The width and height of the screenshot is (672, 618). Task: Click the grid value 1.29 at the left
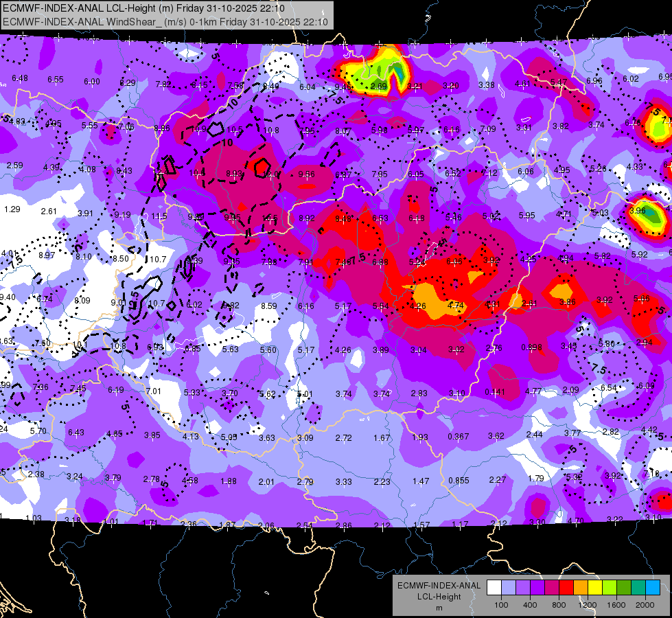click(12, 209)
